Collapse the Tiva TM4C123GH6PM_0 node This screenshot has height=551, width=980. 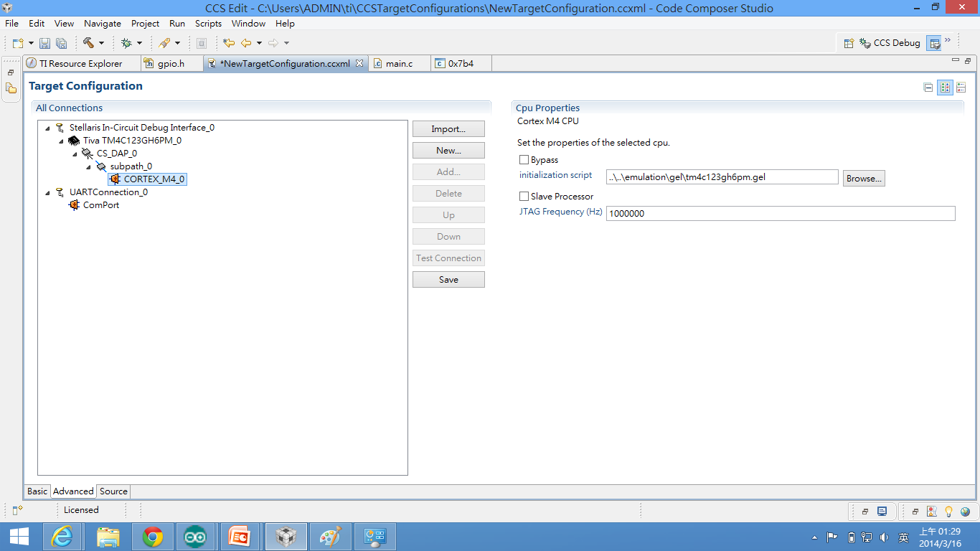[x=62, y=141]
